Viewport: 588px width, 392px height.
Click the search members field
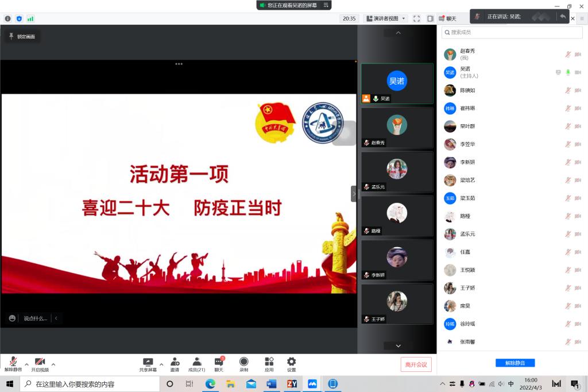point(511,33)
